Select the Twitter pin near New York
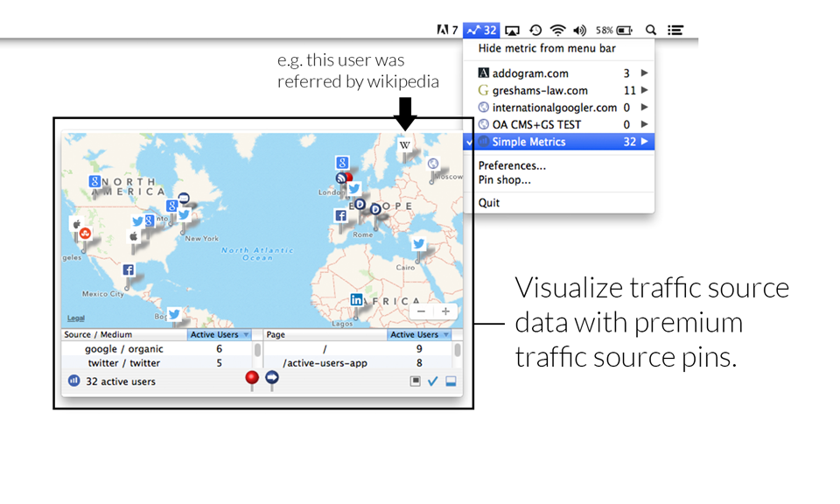 (x=184, y=214)
